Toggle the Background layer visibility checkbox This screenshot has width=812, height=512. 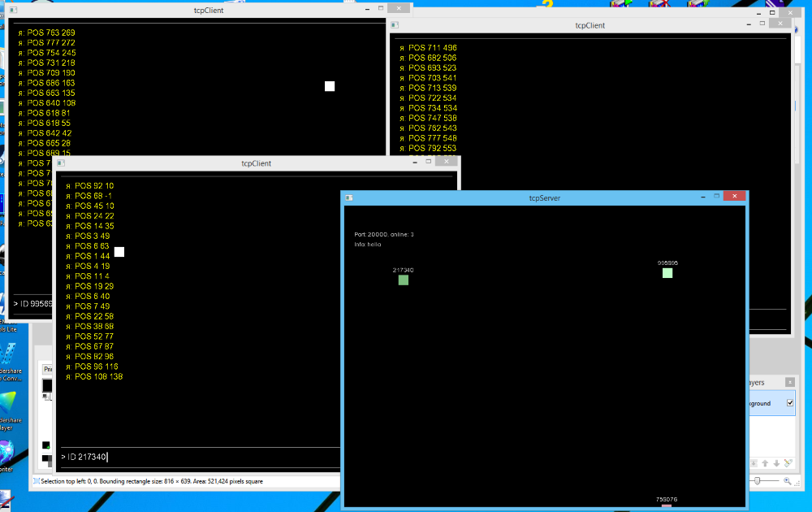(x=790, y=403)
